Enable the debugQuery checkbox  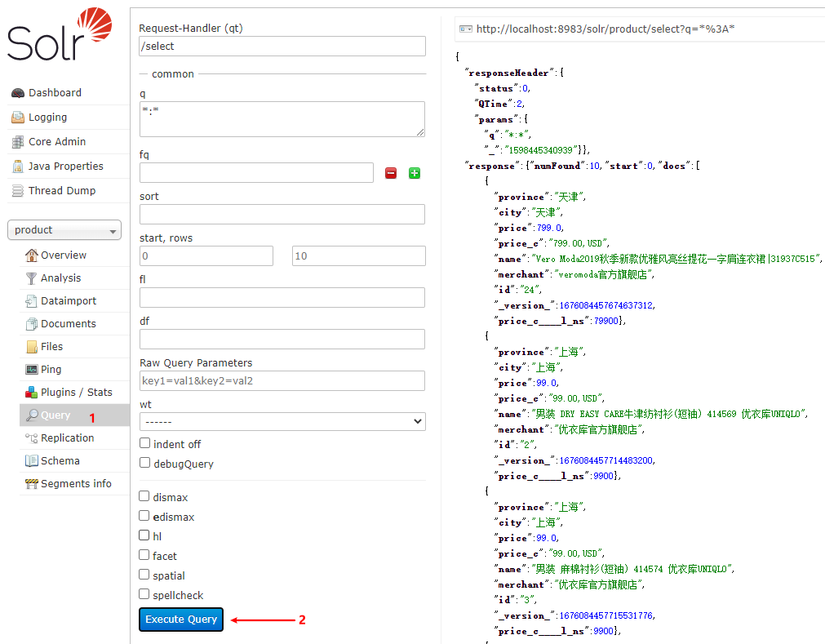tap(144, 463)
